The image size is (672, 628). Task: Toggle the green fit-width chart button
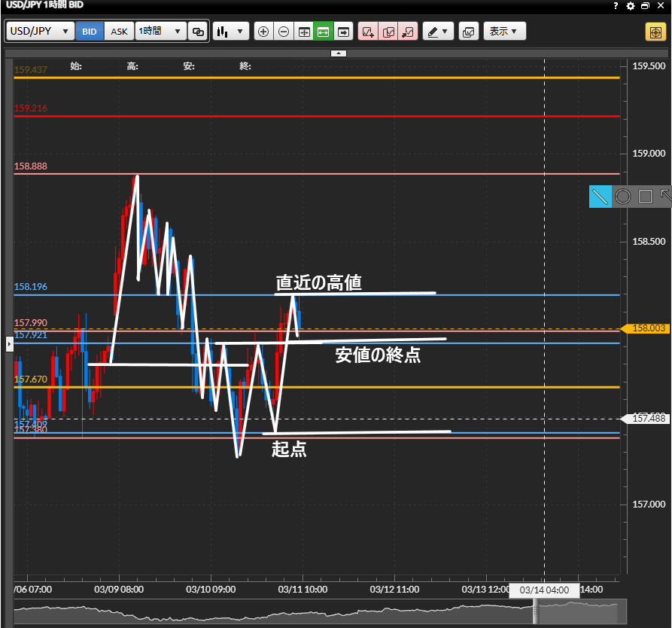pos(324,32)
